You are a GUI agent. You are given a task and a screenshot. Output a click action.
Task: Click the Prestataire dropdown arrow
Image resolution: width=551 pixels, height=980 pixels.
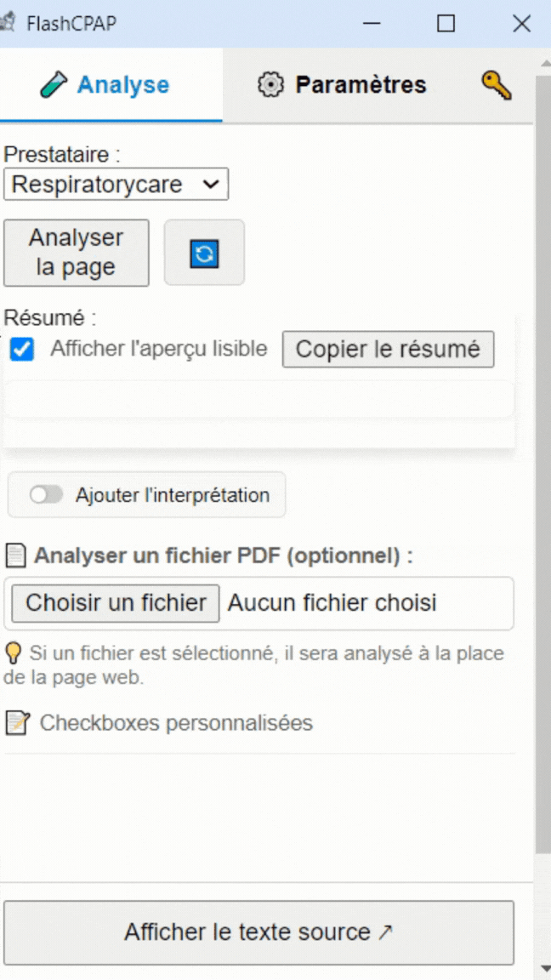212,184
